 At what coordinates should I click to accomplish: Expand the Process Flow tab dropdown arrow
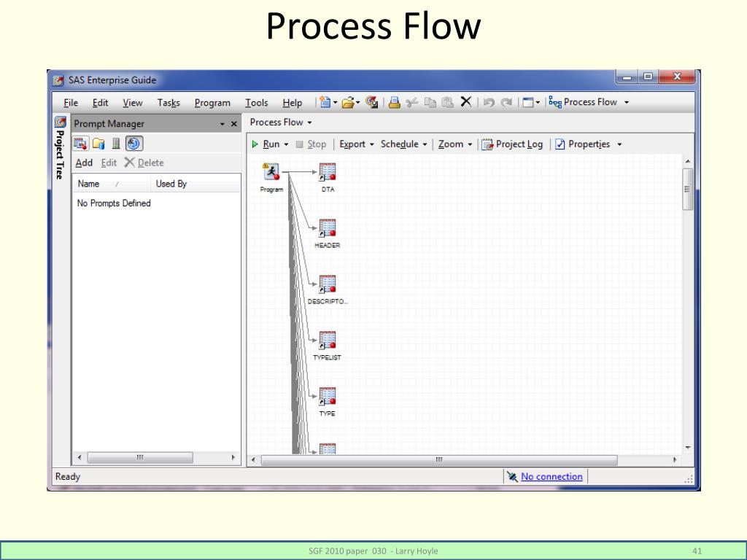pos(309,122)
